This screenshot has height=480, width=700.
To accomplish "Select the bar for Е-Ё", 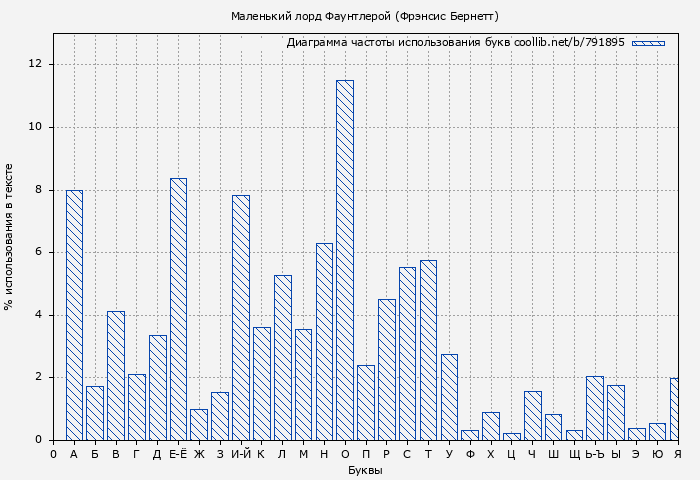I will pyautogui.click(x=178, y=309).
